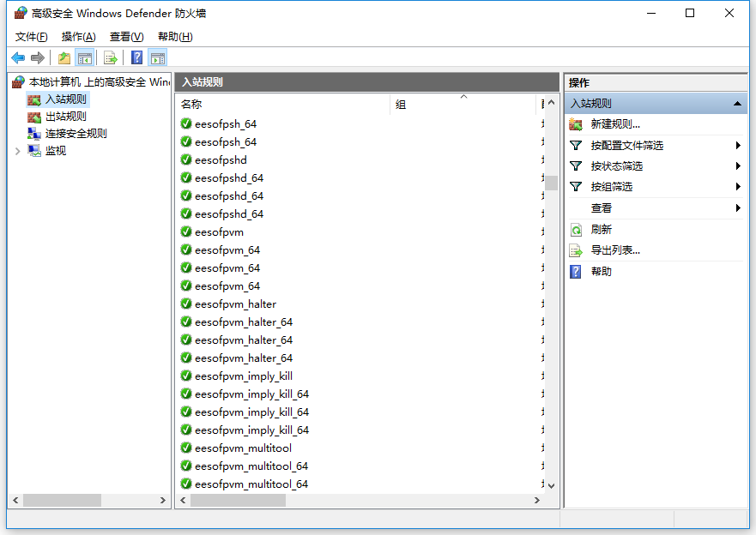Click 查看 action text
The width and height of the screenshot is (756, 535).
pyautogui.click(x=602, y=208)
